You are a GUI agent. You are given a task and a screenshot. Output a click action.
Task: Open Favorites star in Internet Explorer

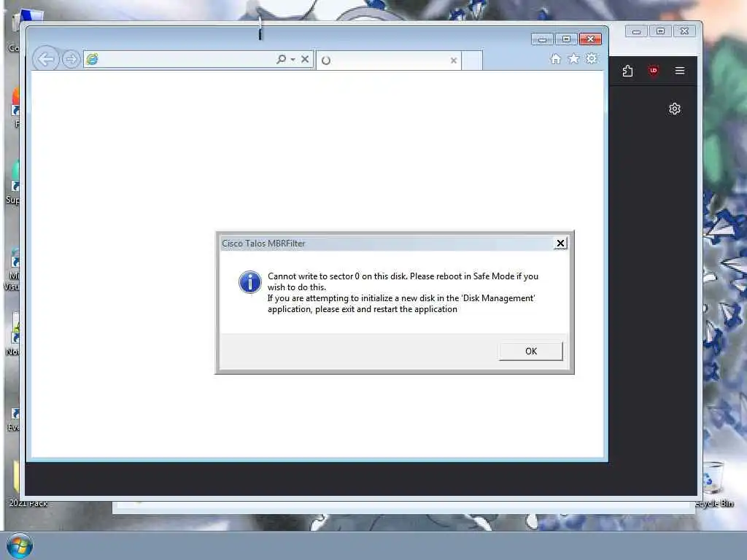[573, 59]
